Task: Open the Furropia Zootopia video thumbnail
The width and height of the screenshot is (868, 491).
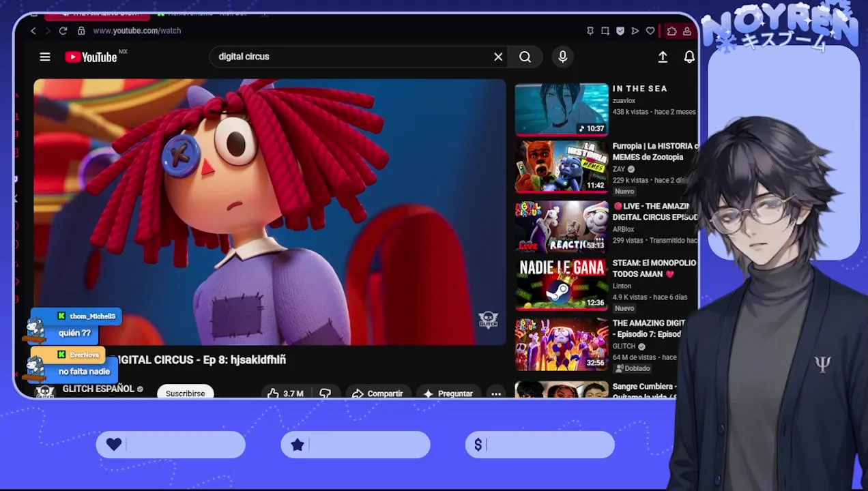Action: pos(562,166)
